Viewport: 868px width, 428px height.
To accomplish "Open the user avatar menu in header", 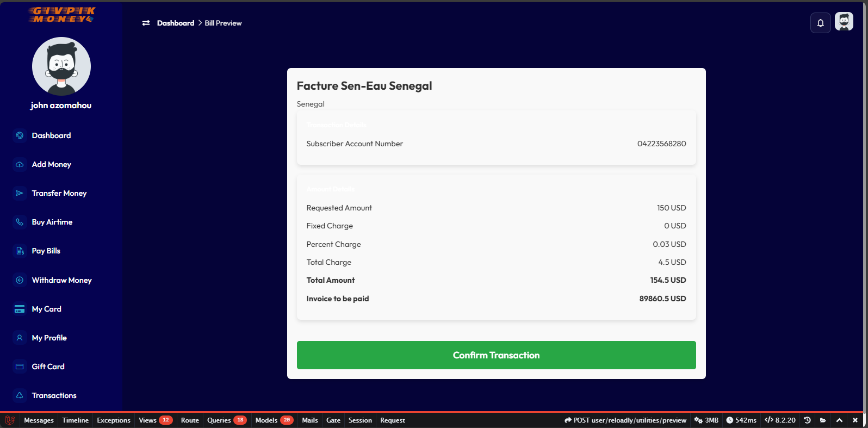I will (x=844, y=22).
